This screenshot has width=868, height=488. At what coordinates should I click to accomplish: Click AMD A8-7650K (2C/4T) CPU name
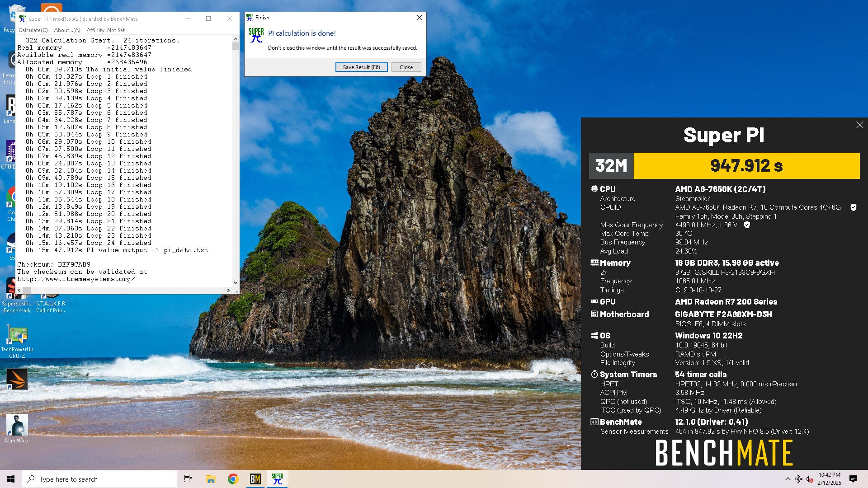pyautogui.click(x=720, y=189)
